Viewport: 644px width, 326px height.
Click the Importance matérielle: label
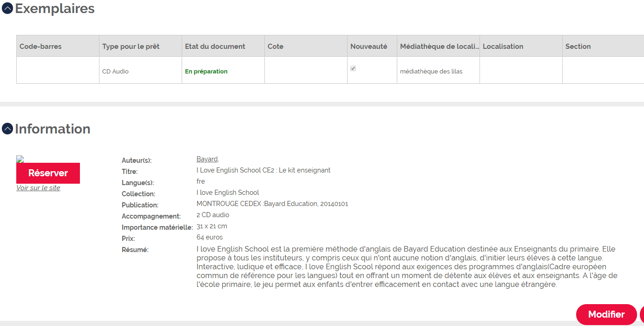point(157,227)
